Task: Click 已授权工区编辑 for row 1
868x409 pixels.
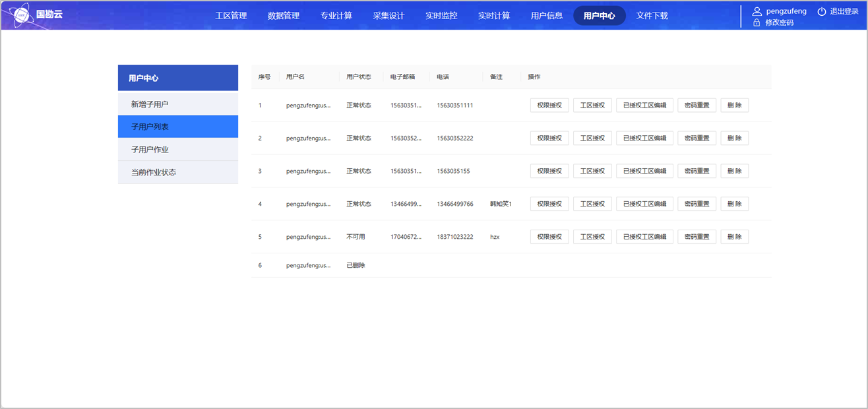Action: tap(644, 106)
